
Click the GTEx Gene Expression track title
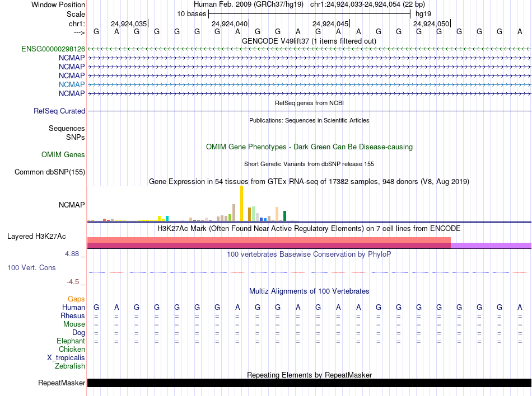(x=309, y=182)
